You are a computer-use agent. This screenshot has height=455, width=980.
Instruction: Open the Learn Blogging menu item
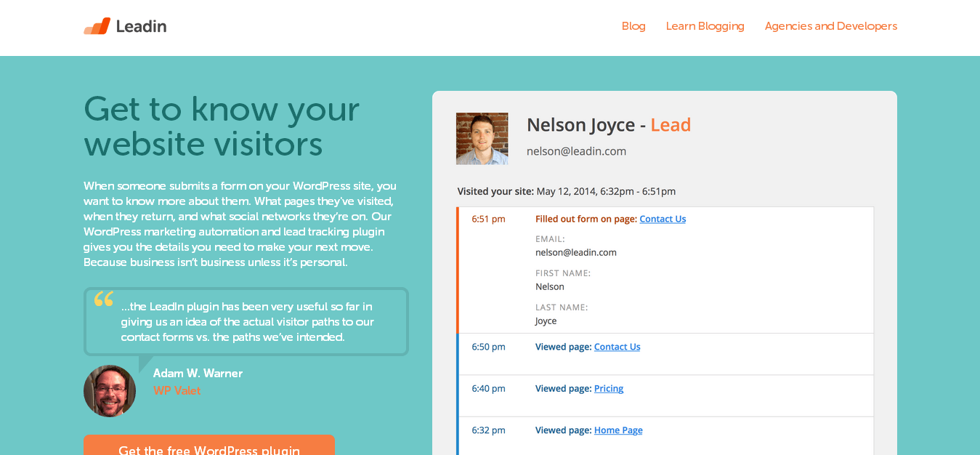click(705, 26)
